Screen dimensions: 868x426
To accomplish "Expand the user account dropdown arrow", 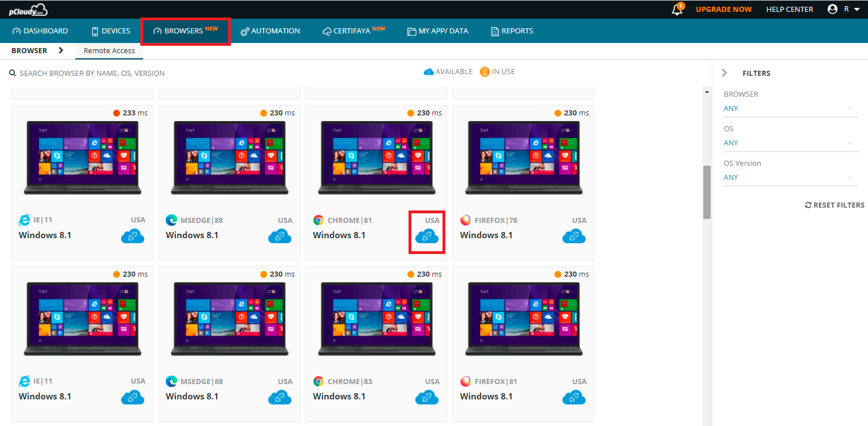I will [x=857, y=10].
